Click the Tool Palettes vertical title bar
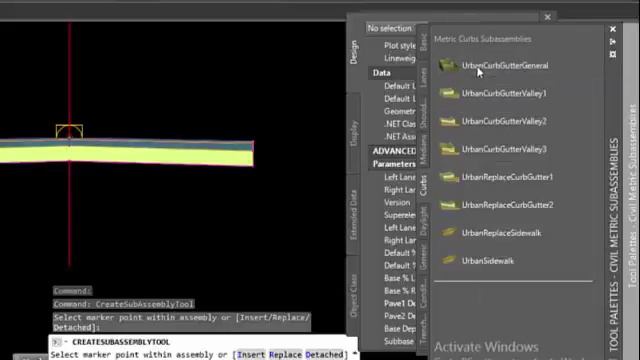This screenshot has width=640, height=360. click(x=613, y=245)
